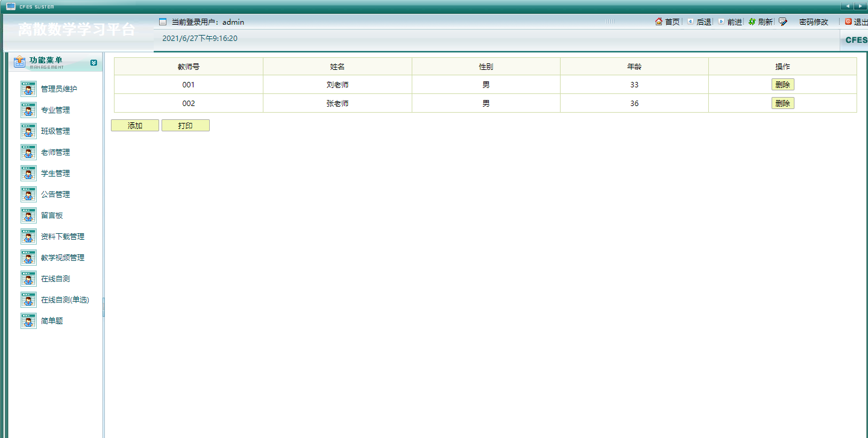Viewport: 868px width, 438px height.
Task: Click the 男 cell in 张老师's row
Action: (486, 104)
